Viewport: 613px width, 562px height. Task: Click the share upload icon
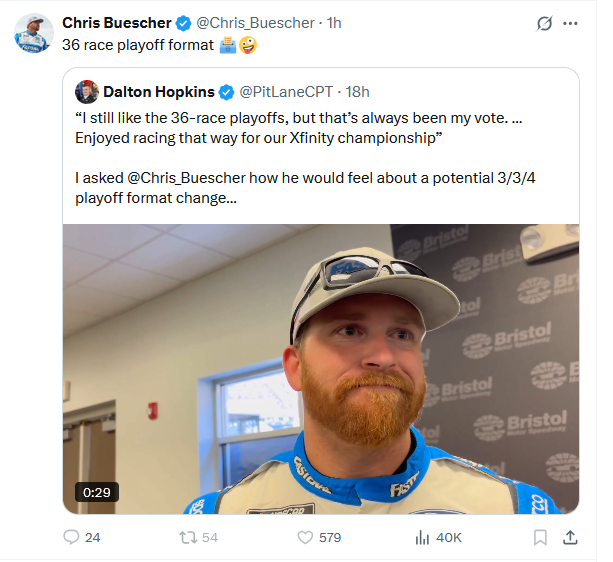pos(570,537)
